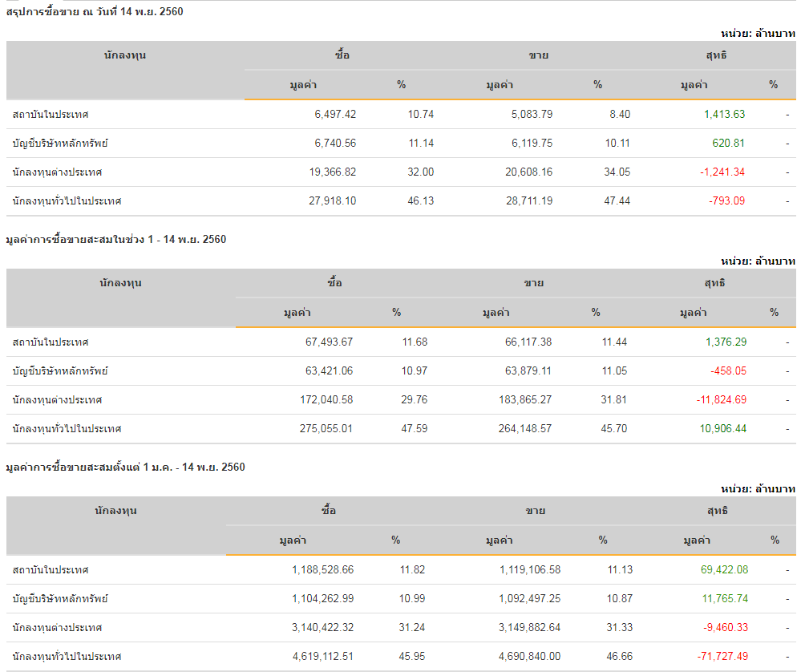Click the heading มูลค่าการซื้อขายสะสมในช่วง 1 - 14 พ.ย. 2560
This screenshot has height=672, width=801.
(x=115, y=239)
